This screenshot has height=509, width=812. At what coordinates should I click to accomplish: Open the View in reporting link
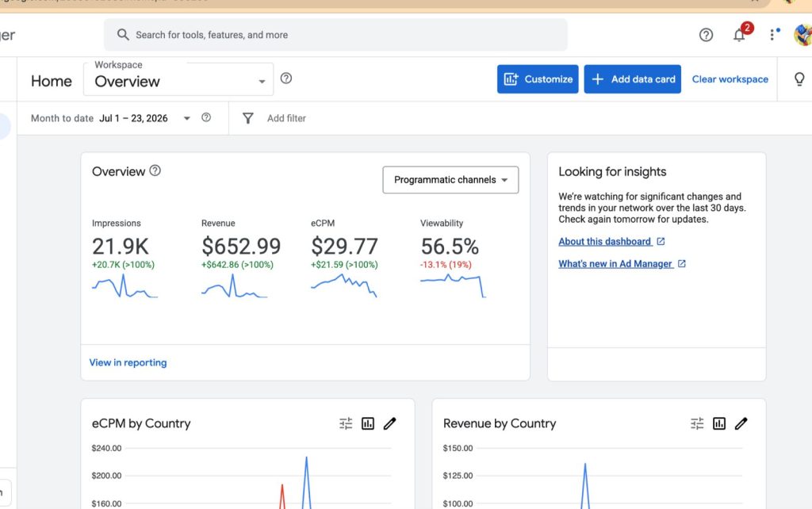point(128,362)
